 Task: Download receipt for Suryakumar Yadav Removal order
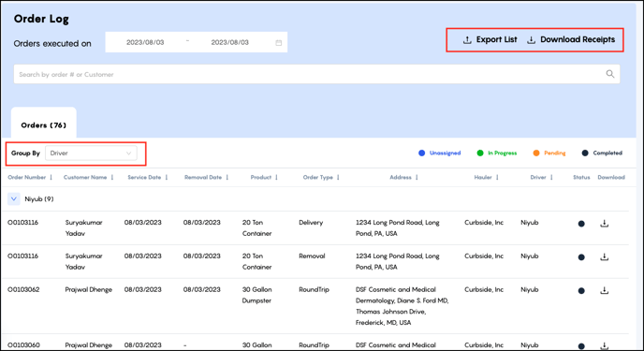(604, 257)
